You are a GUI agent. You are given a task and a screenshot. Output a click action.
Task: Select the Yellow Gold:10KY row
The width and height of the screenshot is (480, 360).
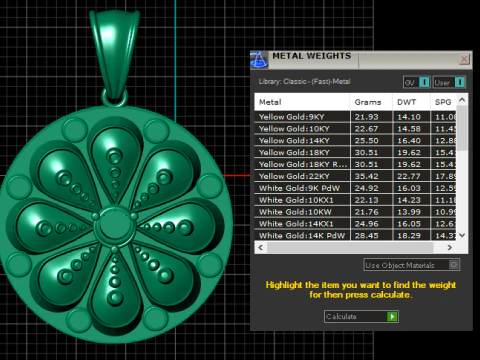point(355,129)
